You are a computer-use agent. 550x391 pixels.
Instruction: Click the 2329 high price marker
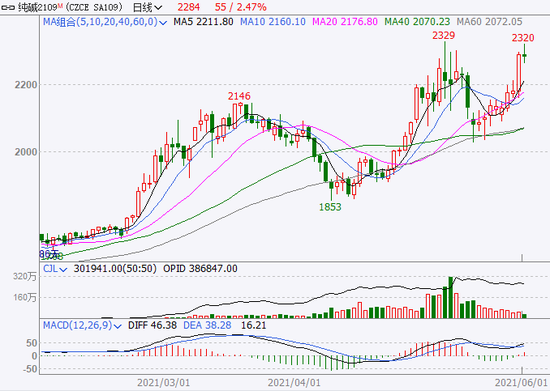click(444, 35)
